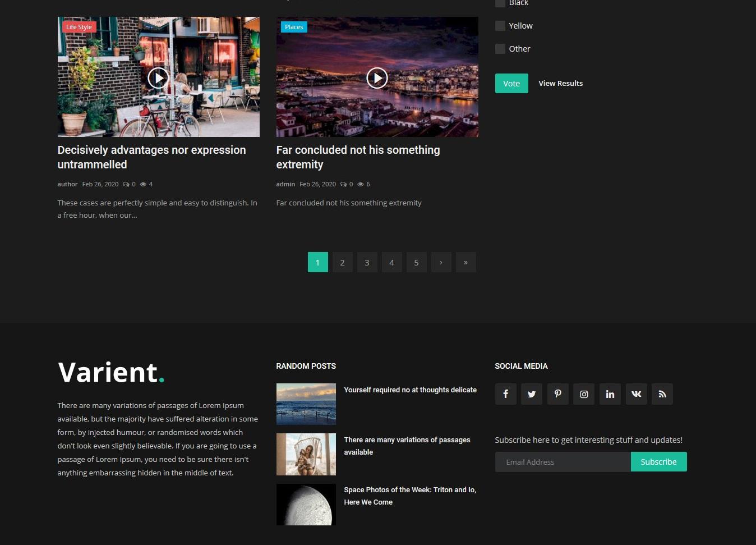The image size is (756, 545).
Task: Open the RSS feed icon
Action: click(662, 394)
